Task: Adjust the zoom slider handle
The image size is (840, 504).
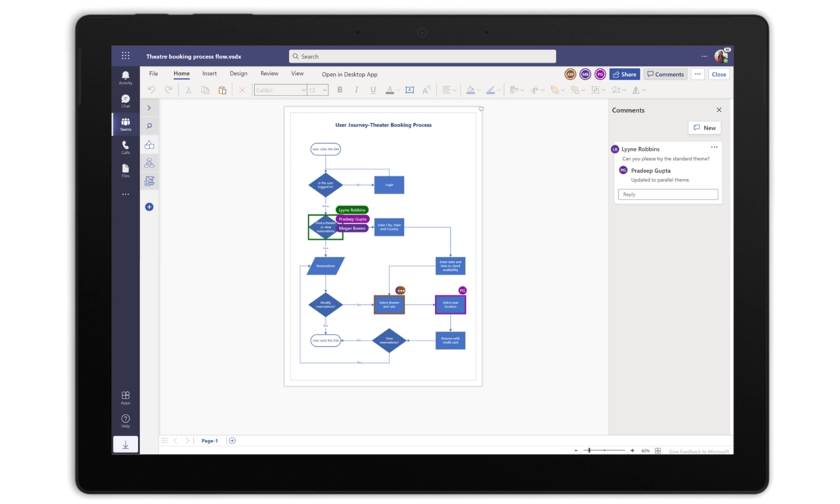Action: click(x=589, y=450)
